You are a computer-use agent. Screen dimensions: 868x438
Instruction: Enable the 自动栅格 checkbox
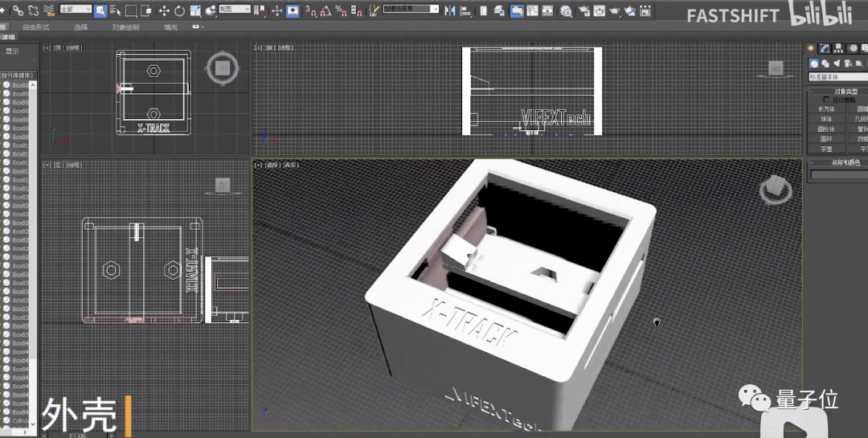coord(827,100)
